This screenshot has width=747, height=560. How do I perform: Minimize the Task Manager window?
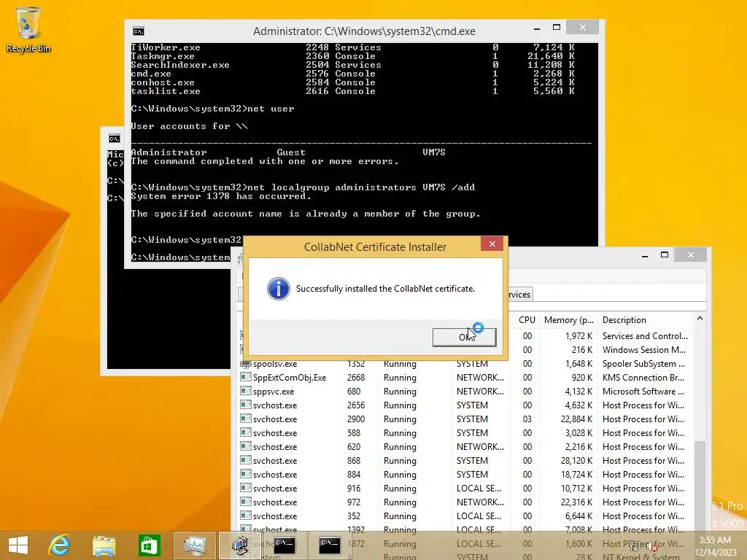coord(645,255)
